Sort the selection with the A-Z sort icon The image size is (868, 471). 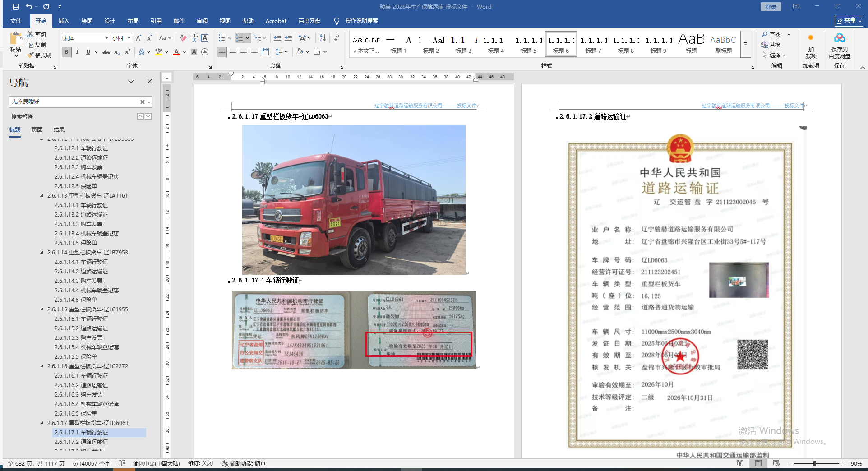[x=323, y=38]
